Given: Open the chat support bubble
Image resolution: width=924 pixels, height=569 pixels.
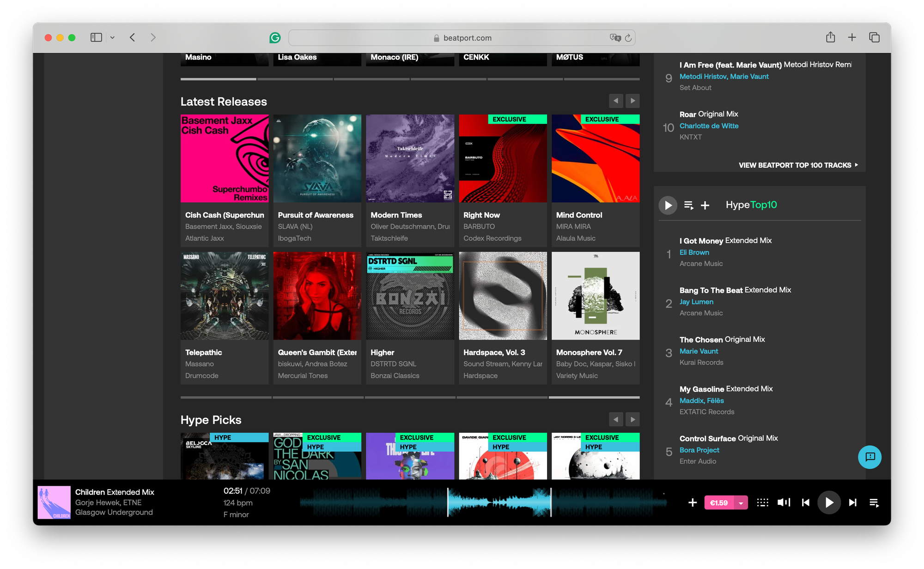Looking at the screenshot, I should coord(869,457).
